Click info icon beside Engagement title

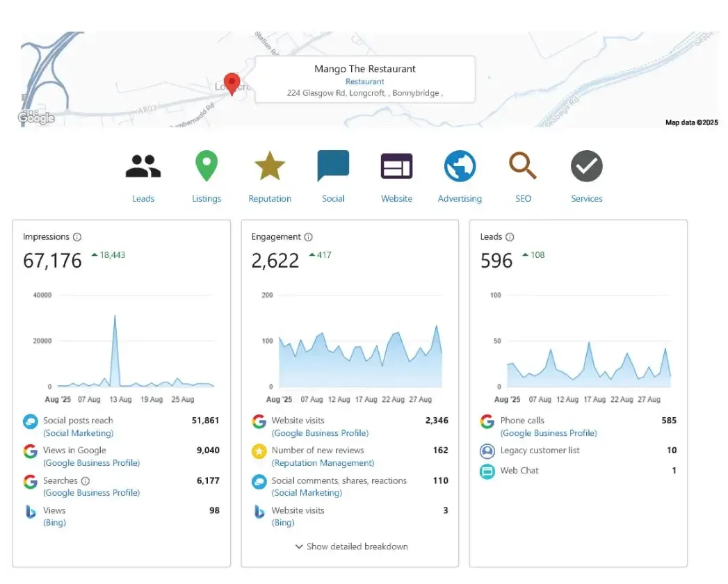[x=309, y=237]
